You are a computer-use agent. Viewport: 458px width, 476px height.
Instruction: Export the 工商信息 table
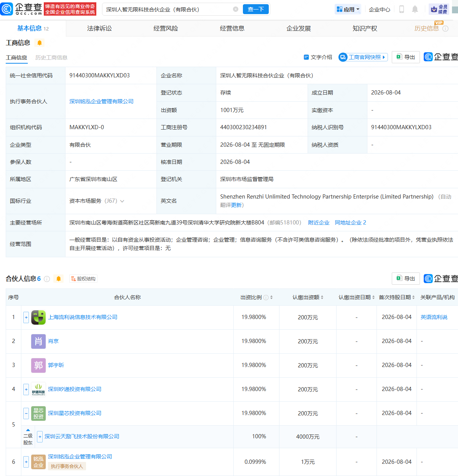coord(406,57)
